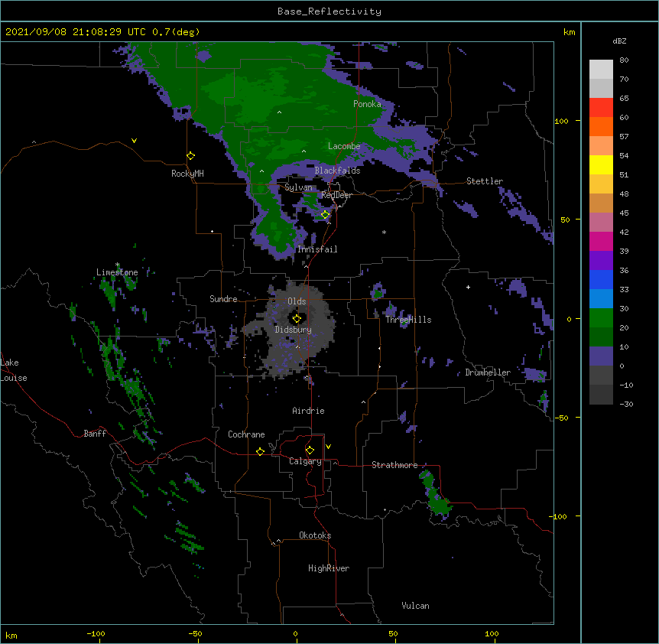
Task: Click the HighRiver label
Action: [x=329, y=568]
